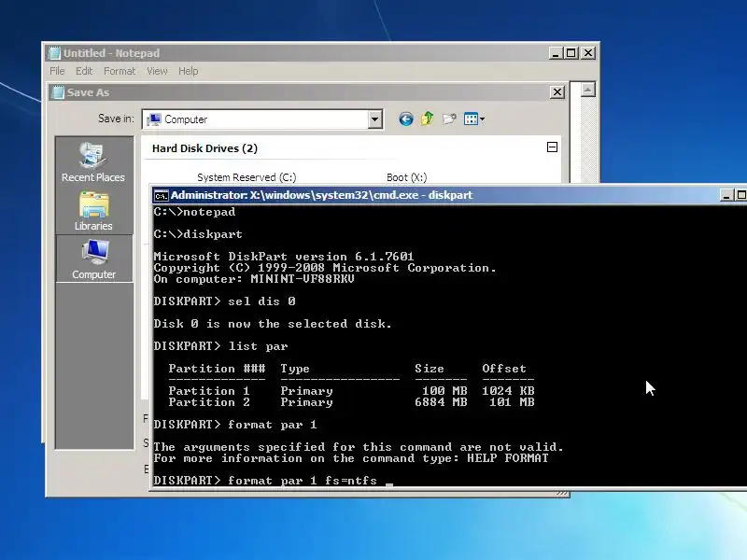Click the 'C:\>notepad' command line

tap(194, 212)
